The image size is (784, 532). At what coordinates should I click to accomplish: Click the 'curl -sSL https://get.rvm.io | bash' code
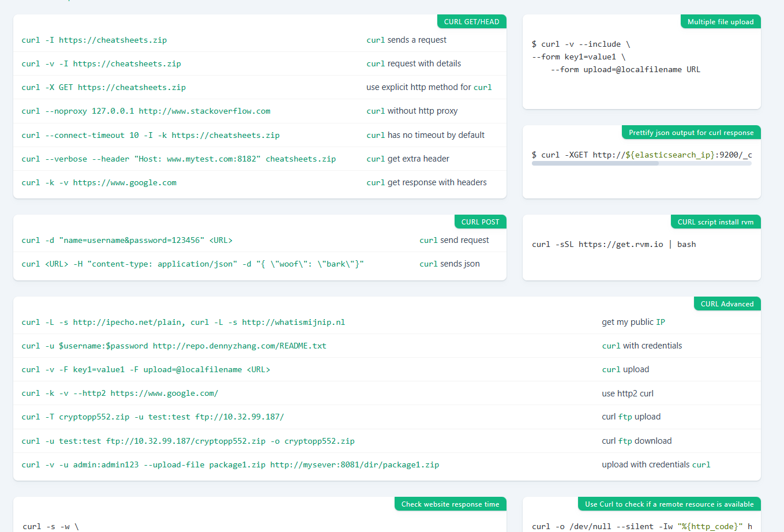(614, 245)
